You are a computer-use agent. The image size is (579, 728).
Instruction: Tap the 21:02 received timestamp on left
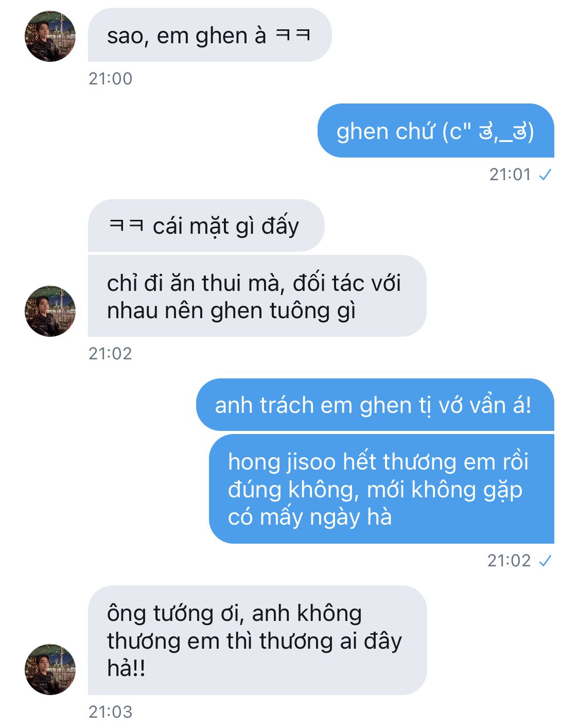[x=110, y=354]
